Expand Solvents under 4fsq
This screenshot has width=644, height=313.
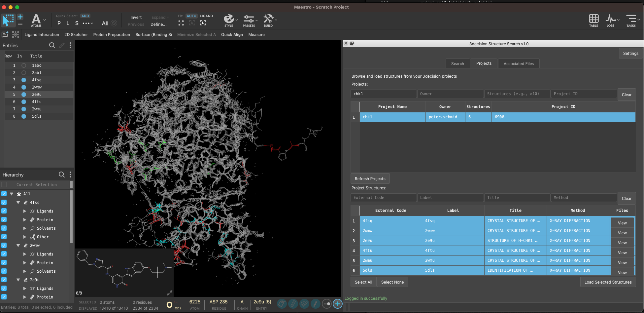(25, 228)
